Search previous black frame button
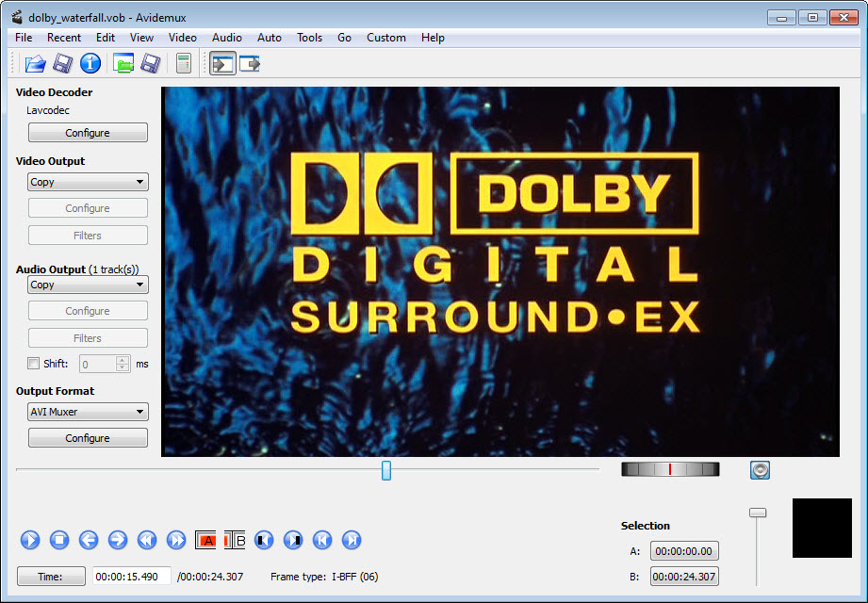Screen dimensions: 868x603 click(264, 540)
